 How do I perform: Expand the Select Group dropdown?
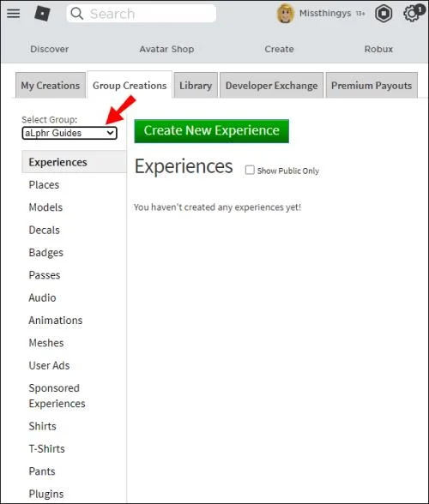(69, 133)
